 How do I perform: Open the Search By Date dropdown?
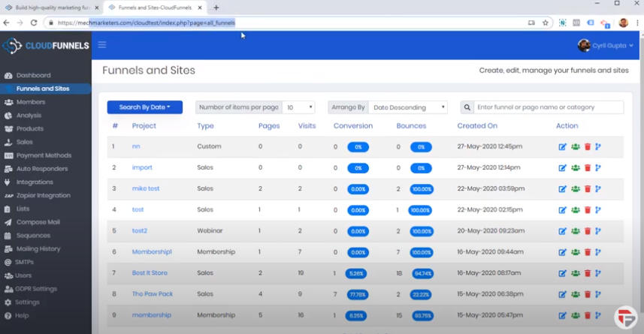(144, 107)
